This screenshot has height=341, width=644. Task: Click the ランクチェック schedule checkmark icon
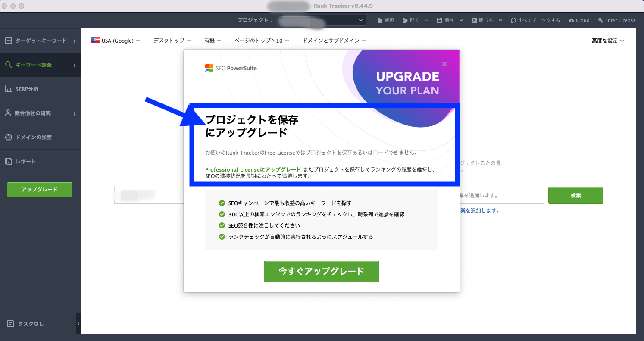222,237
